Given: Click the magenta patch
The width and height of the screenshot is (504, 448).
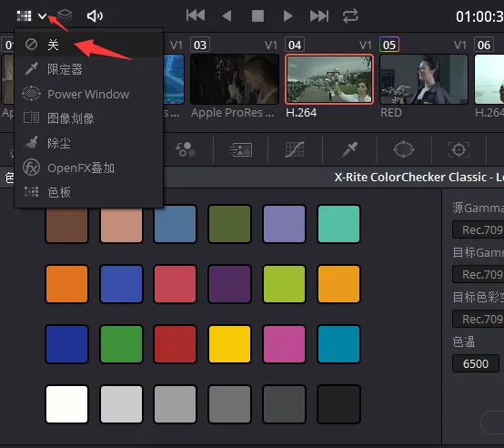Looking at the screenshot, I should 284,344.
